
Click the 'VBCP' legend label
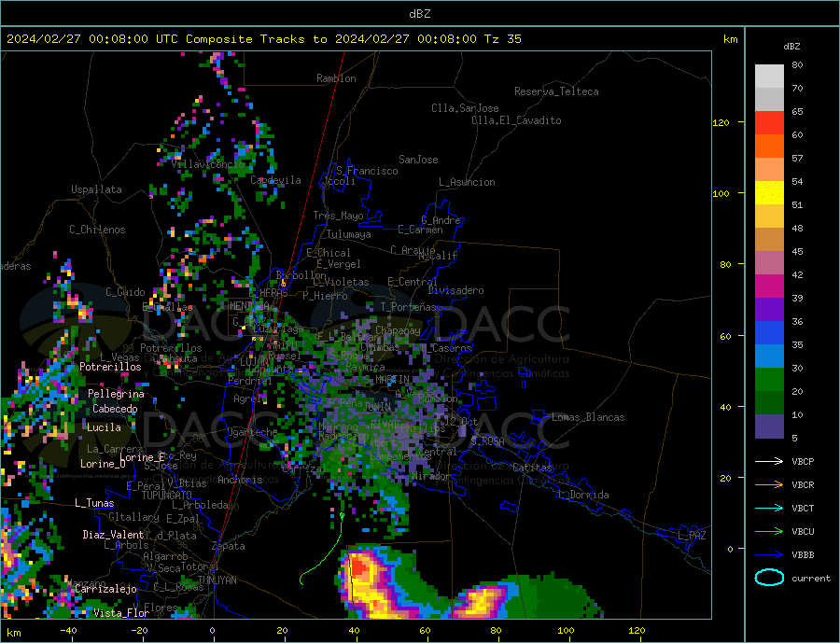pos(803,461)
